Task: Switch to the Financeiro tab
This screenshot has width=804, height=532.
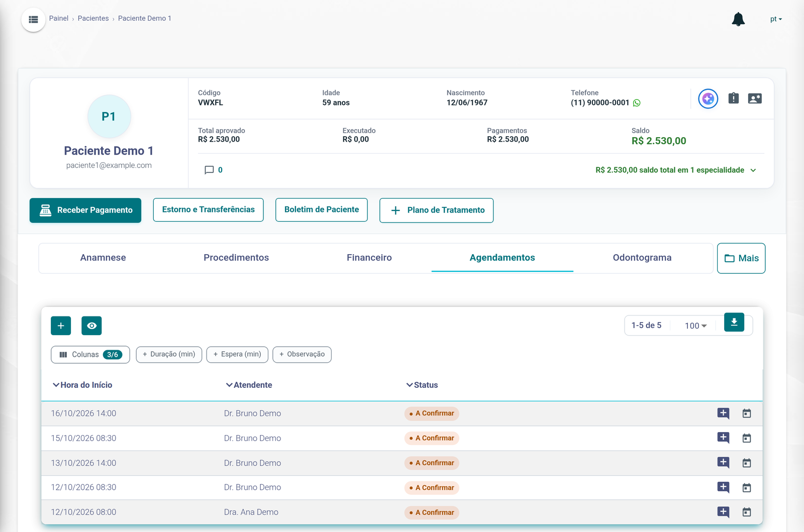Action: coord(369,258)
